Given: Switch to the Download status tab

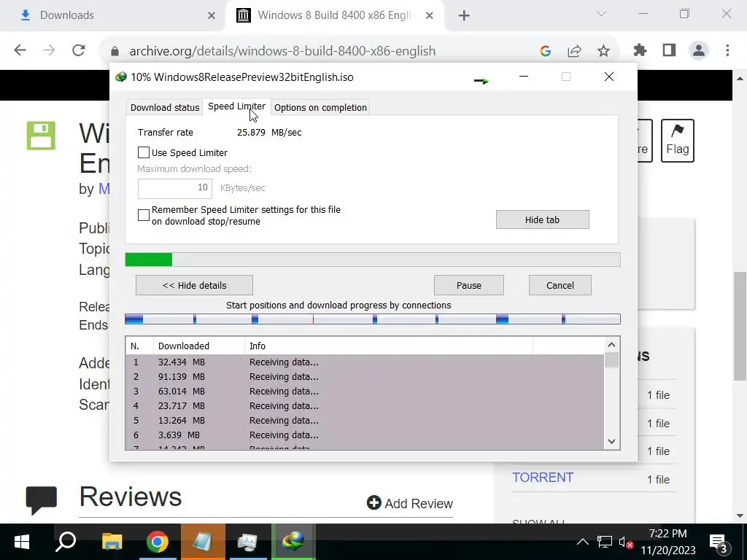Looking at the screenshot, I should pyautogui.click(x=165, y=108).
